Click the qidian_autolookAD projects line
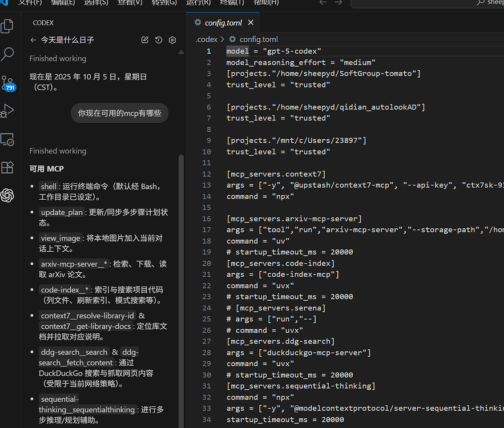 point(325,107)
